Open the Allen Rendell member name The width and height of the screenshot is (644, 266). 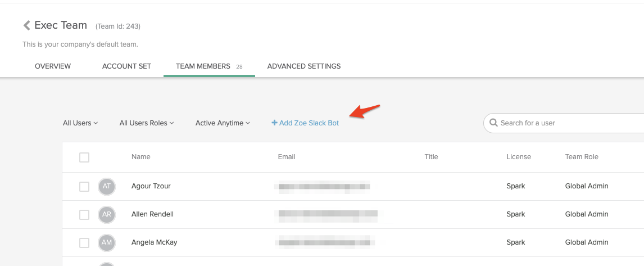click(152, 214)
